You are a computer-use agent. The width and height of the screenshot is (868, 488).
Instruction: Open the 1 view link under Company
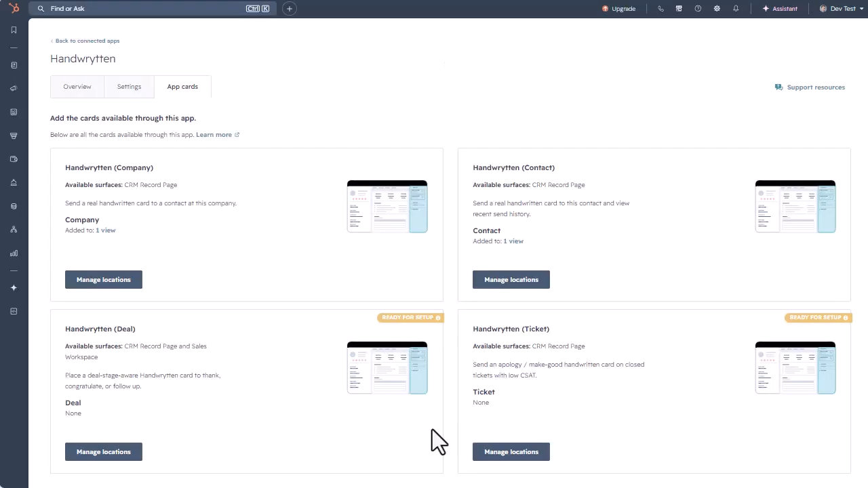coord(106,230)
